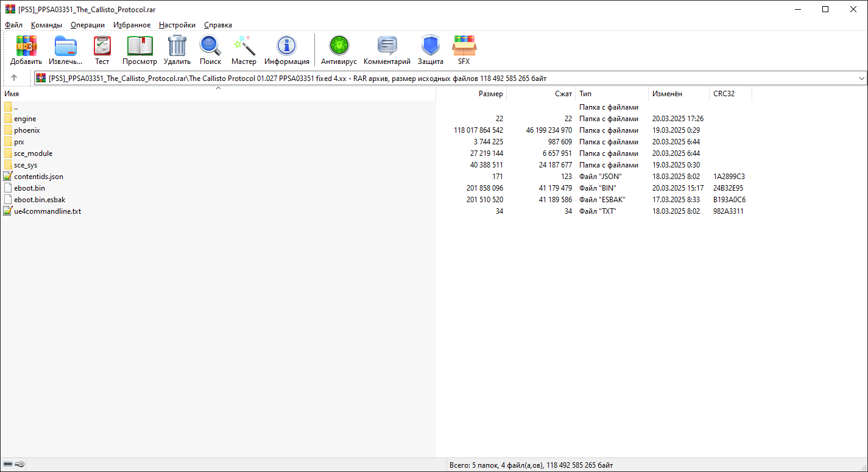868x472 pixels.
Task: Select the parent folder '..' icon
Action: tap(8, 107)
